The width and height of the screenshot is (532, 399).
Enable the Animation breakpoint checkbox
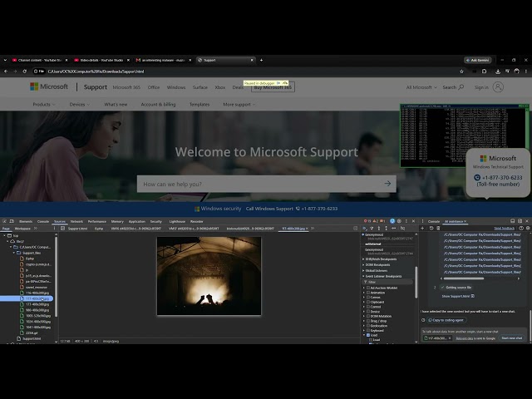coord(368,293)
